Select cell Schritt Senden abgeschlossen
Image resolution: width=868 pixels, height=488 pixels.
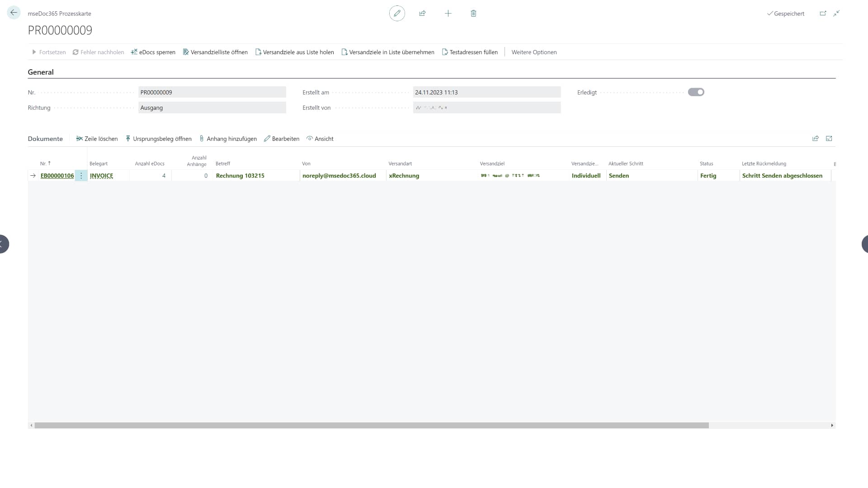click(785, 176)
